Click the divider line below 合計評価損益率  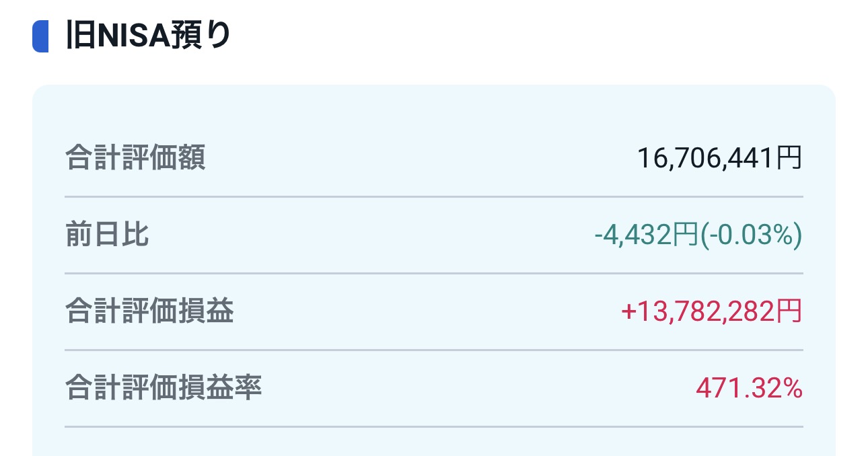434,426
